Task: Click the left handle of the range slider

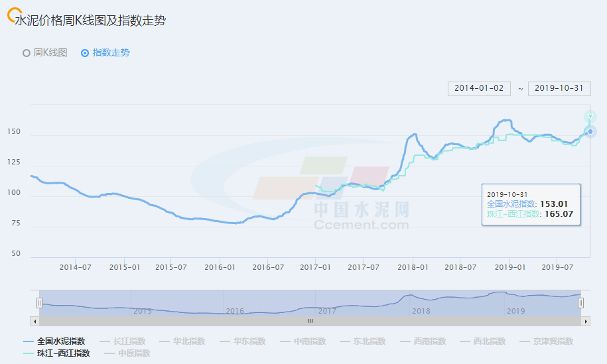Action: click(x=39, y=303)
